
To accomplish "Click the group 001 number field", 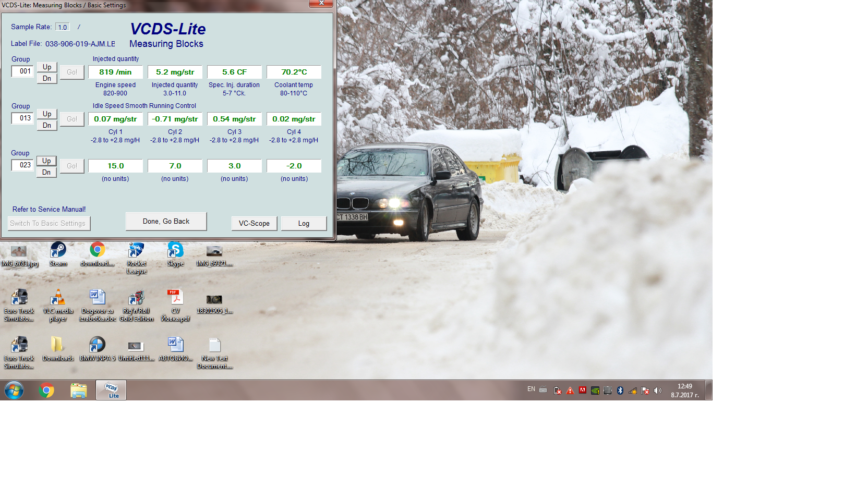I will click(x=23, y=71).
